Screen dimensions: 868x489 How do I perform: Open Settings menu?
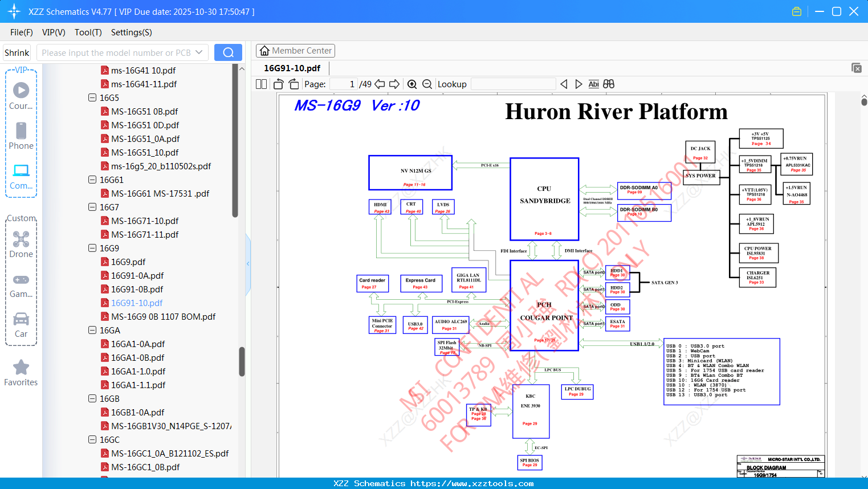(x=132, y=32)
